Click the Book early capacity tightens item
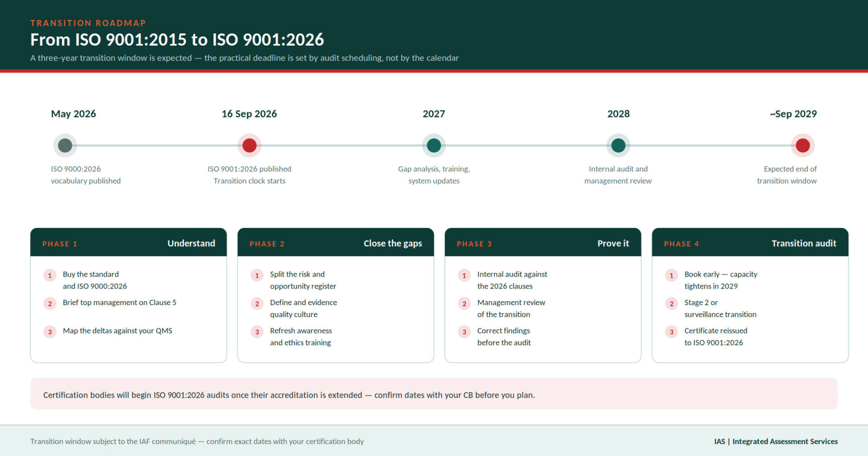Viewport: 868px width, 456px height. pyautogui.click(x=721, y=280)
